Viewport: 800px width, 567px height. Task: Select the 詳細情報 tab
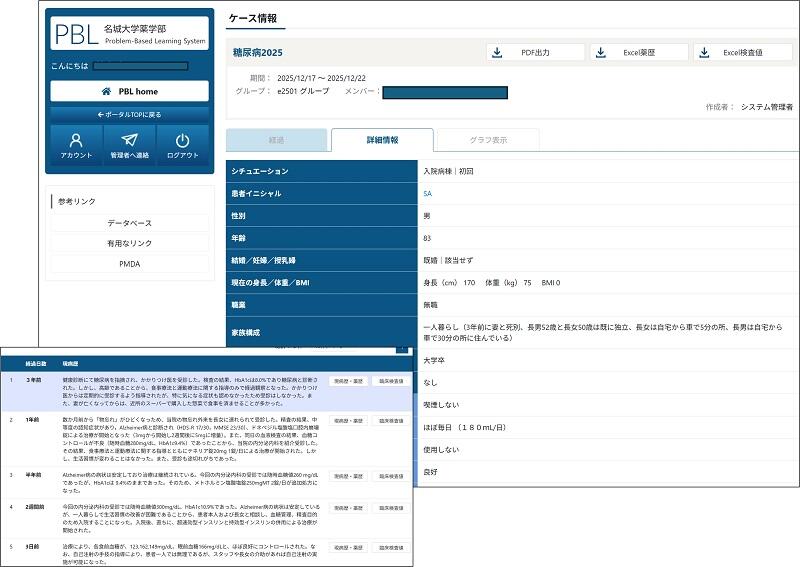[382, 140]
